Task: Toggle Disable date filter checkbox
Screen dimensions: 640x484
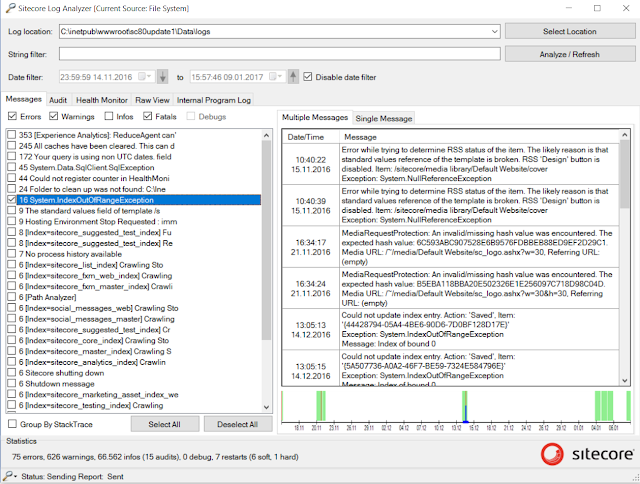Action: pos(308,77)
